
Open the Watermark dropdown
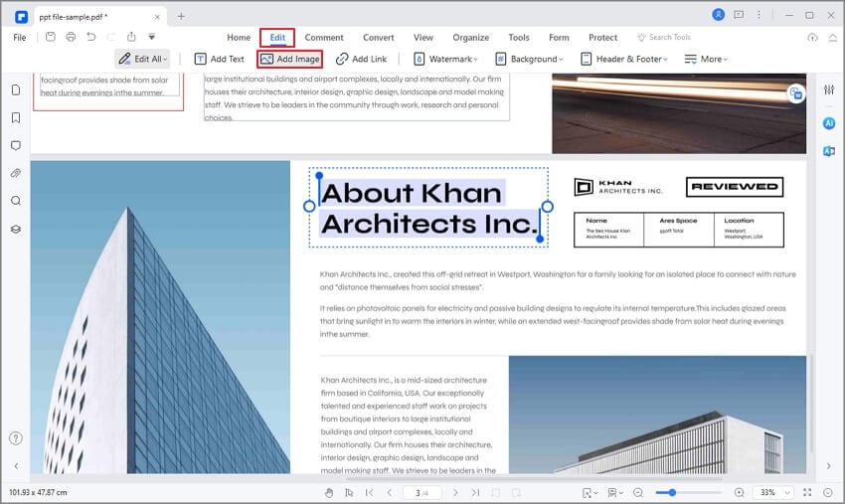point(445,59)
